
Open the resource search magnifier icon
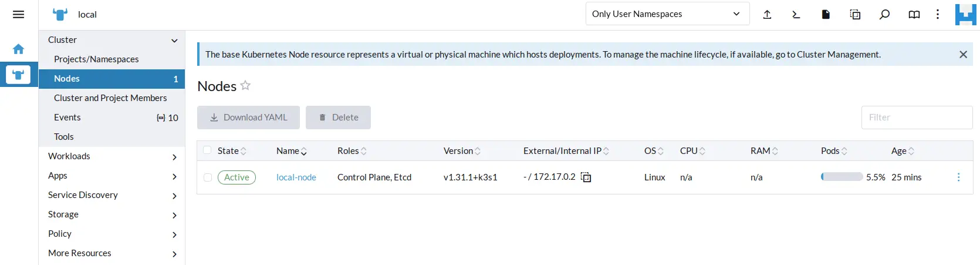(884, 15)
